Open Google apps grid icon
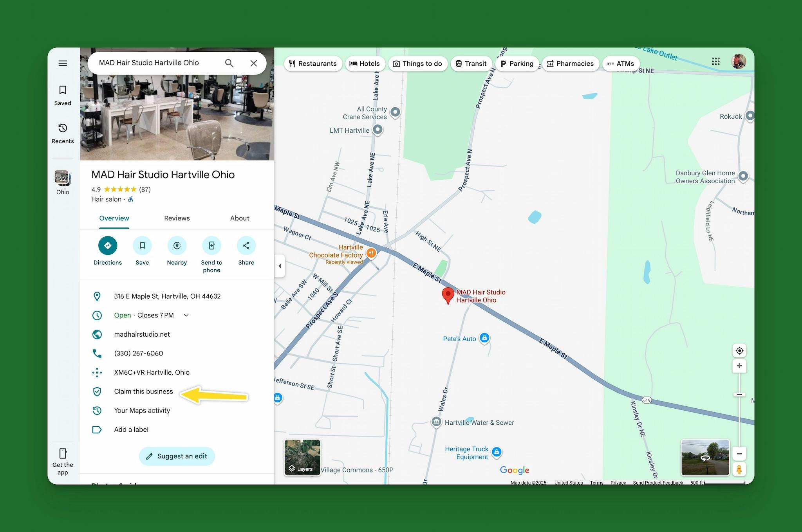The image size is (802, 532). 716,61
